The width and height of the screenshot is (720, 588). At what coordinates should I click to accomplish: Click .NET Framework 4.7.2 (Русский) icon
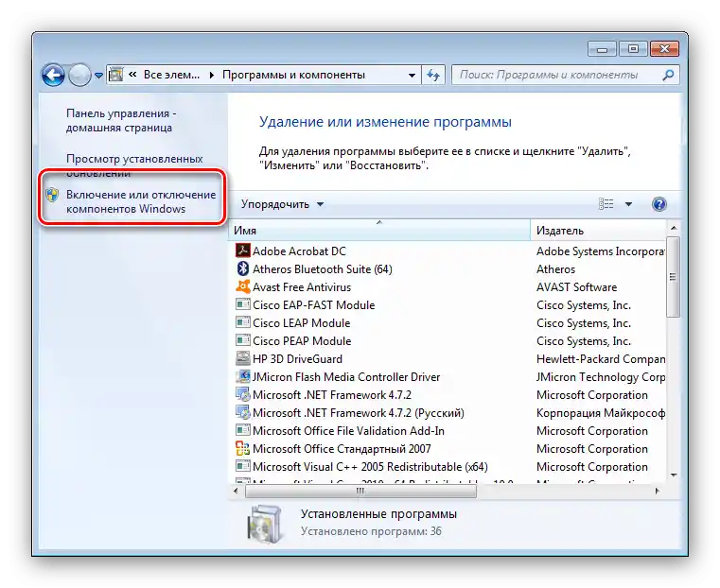coord(242,412)
